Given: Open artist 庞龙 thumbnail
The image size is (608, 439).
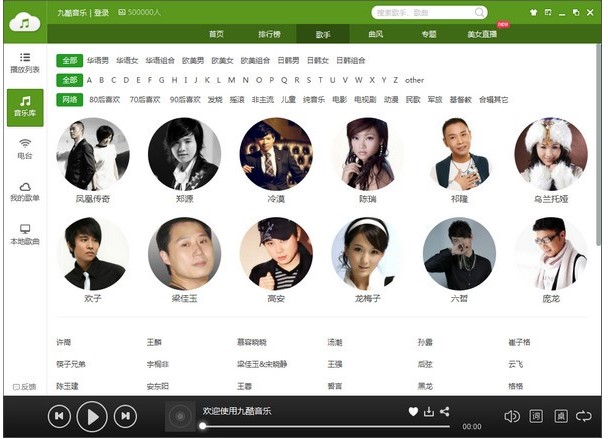Looking at the screenshot, I should click(x=551, y=254).
